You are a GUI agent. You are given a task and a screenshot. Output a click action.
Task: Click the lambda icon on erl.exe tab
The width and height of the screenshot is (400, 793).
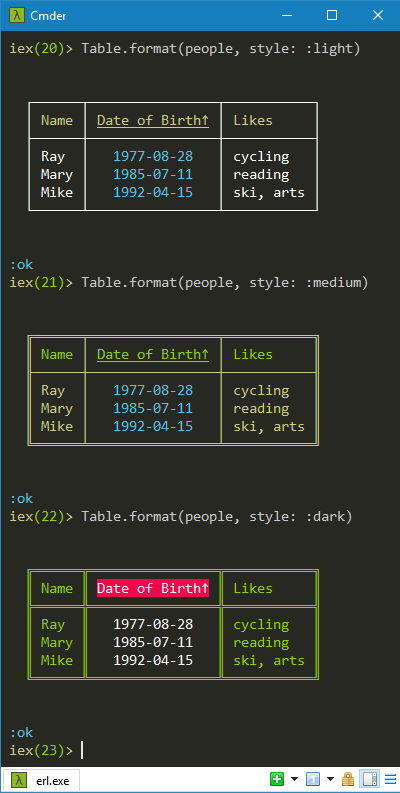19,780
